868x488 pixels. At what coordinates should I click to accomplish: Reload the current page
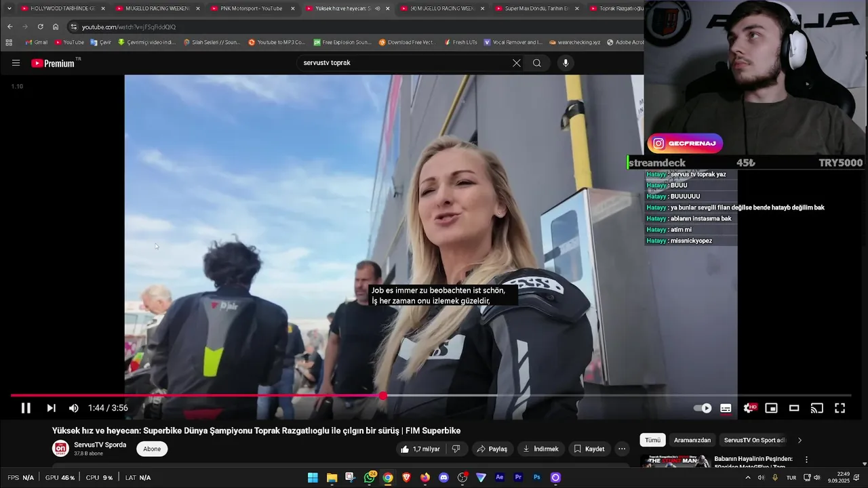tap(40, 26)
